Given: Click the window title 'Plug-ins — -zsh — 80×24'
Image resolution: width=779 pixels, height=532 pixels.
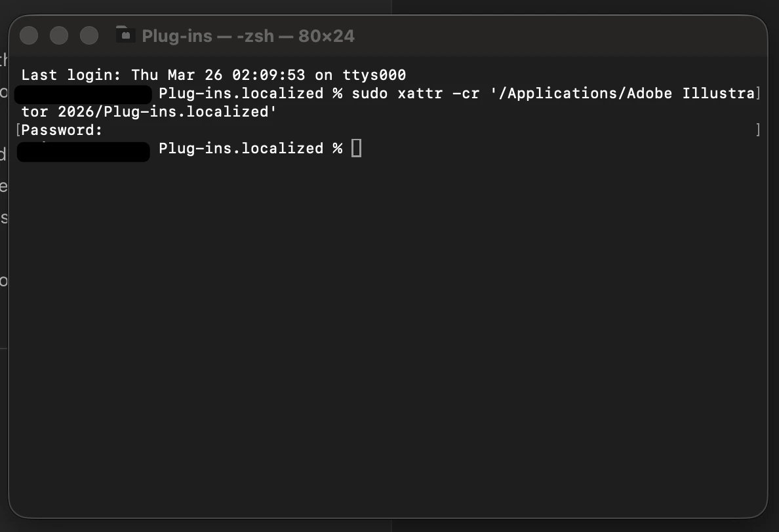Looking at the screenshot, I should [x=248, y=36].
